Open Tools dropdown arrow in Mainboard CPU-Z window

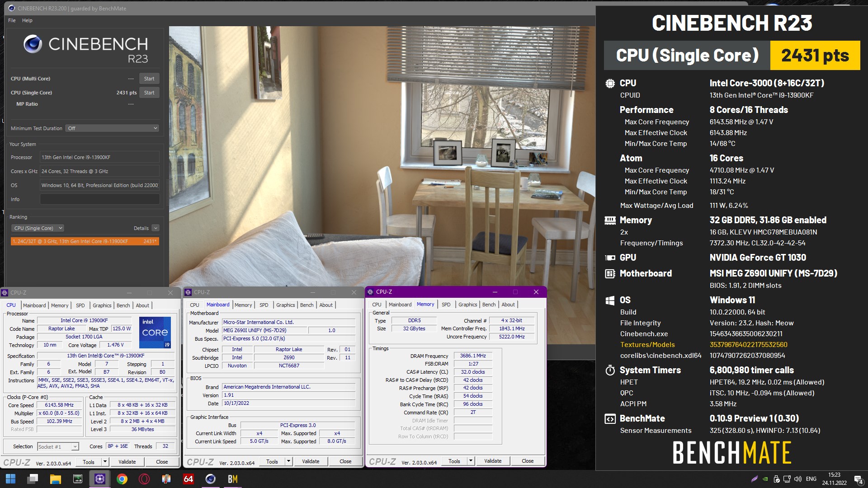[288, 461]
